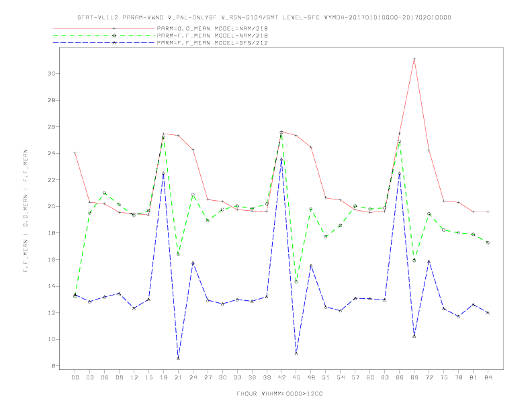Select the blue F.F_MEAN GFS/212 legend label
Viewport: 532px width, 411px height.
click(212, 43)
